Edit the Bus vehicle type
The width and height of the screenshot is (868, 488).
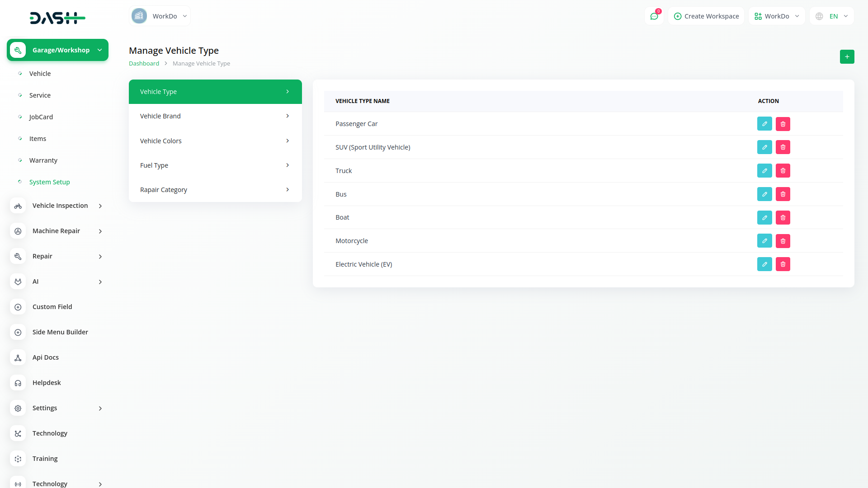764,194
